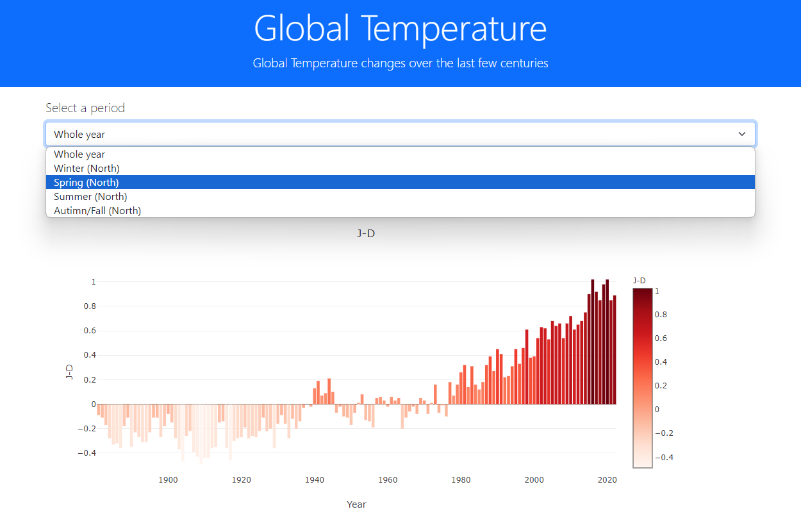This screenshot has height=532, width=801.
Task: Click the Global Temperature page title
Action: (400, 28)
